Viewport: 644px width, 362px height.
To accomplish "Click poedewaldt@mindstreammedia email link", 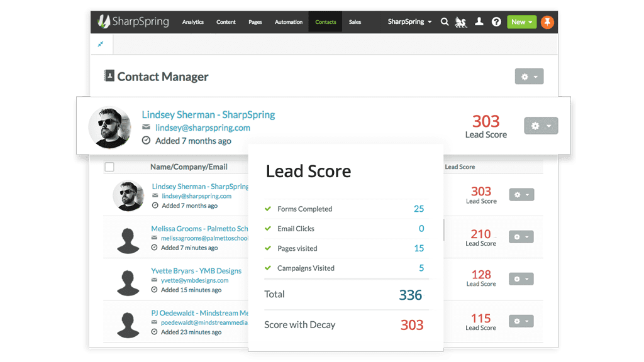I will (x=204, y=322).
